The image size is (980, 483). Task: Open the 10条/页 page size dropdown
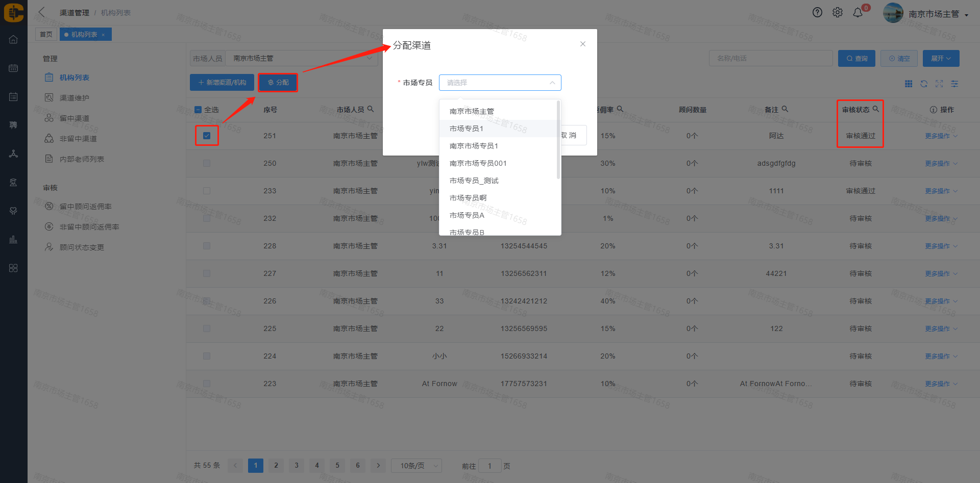pyautogui.click(x=416, y=466)
